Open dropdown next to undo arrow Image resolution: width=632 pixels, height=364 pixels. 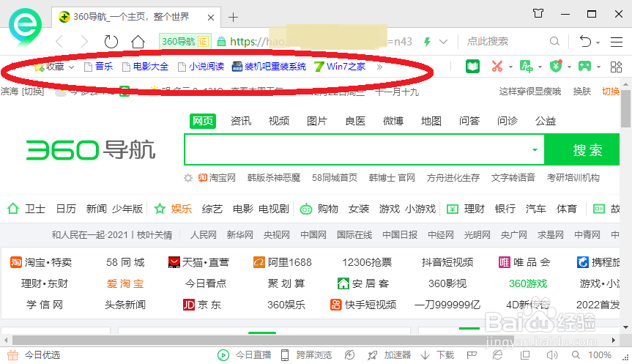tap(598, 42)
